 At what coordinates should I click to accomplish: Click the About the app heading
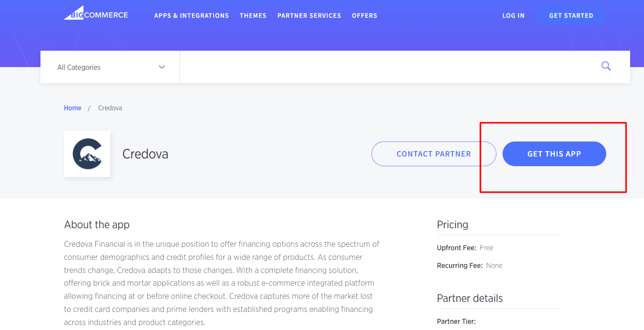[97, 224]
